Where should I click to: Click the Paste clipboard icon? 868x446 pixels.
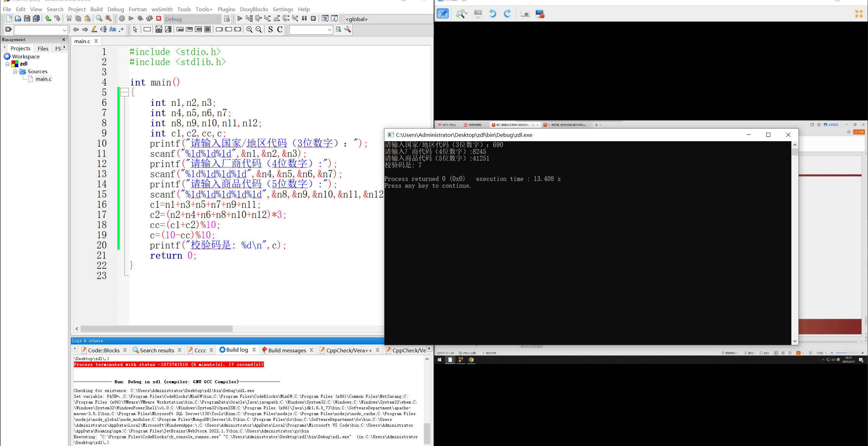tap(87, 19)
